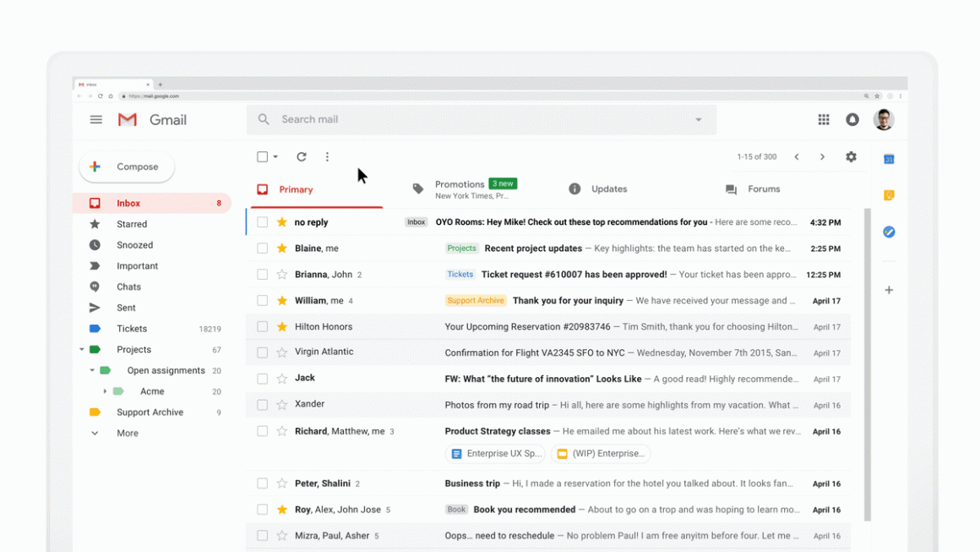The width and height of the screenshot is (980, 552).
Task: Open Gmail settings gear
Action: [851, 156]
